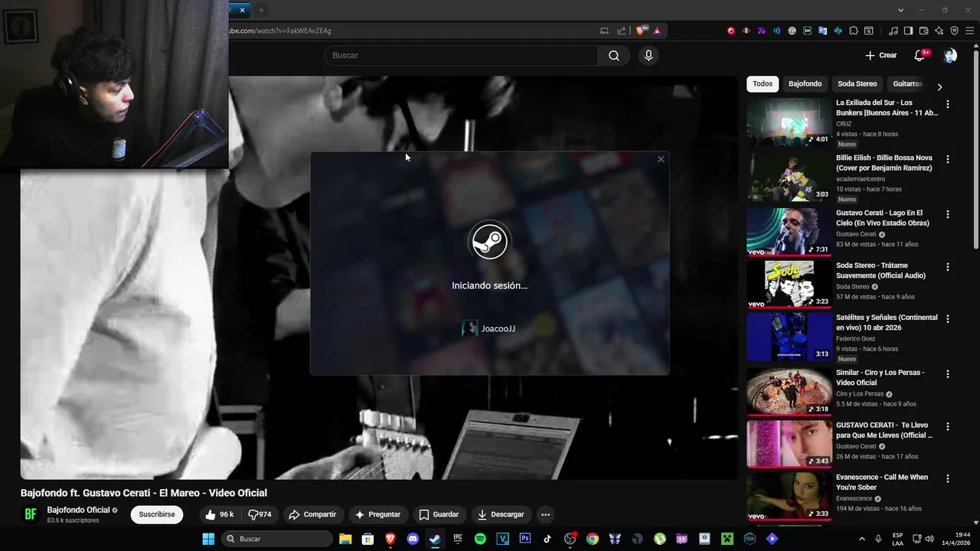
Task: Open Brave playlist music note icon
Action: [893, 31]
